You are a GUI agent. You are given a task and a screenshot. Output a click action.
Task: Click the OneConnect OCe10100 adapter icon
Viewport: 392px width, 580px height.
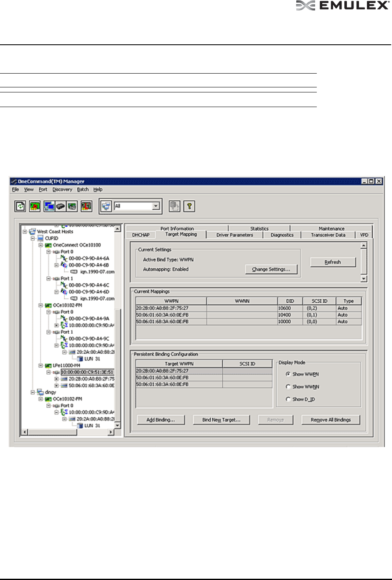click(48, 245)
